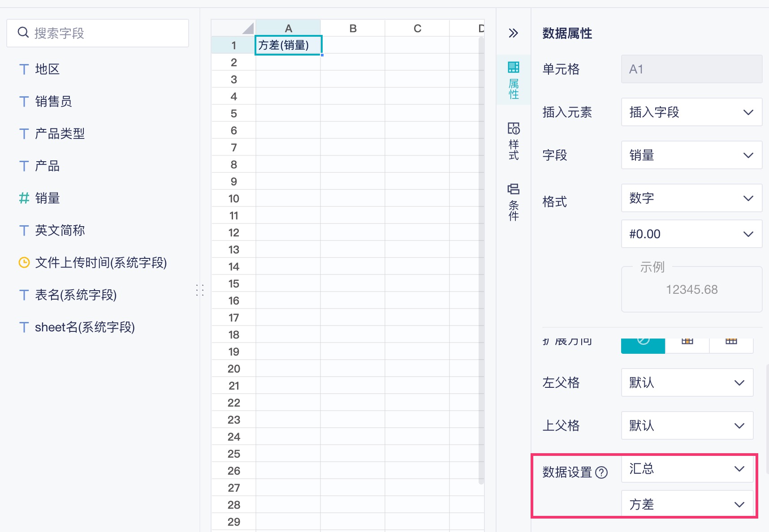Click the 条件 (condition) panel icon
769x532 pixels.
click(x=514, y=189)
